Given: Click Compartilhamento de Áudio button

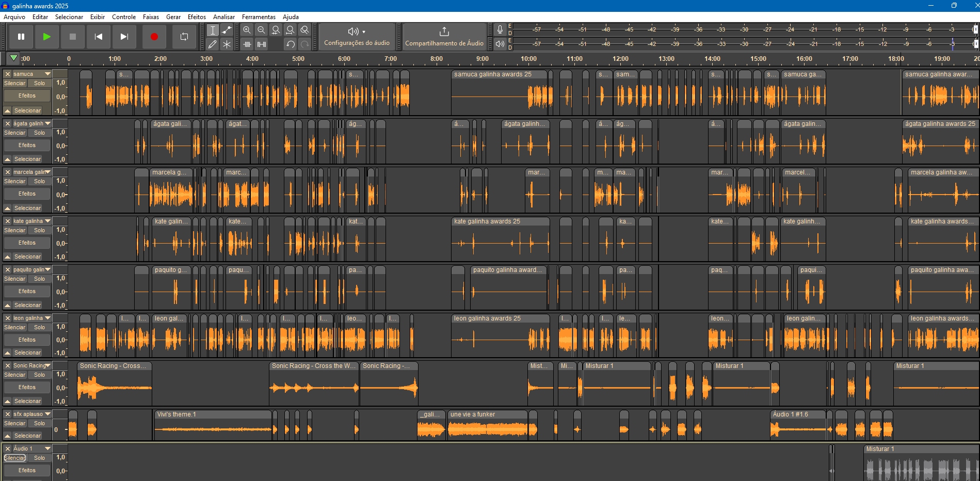Looking at the screenshot, I should point(444,37).
